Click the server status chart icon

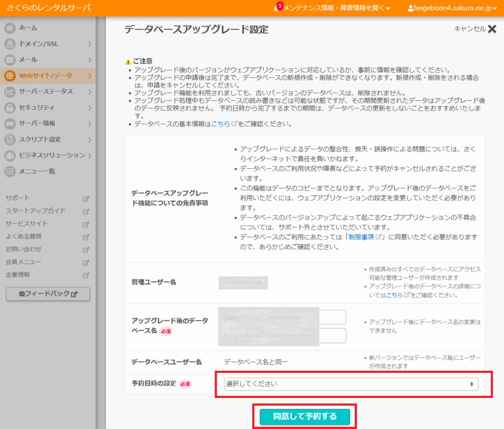pyautogui.click(x=10, y=92)
